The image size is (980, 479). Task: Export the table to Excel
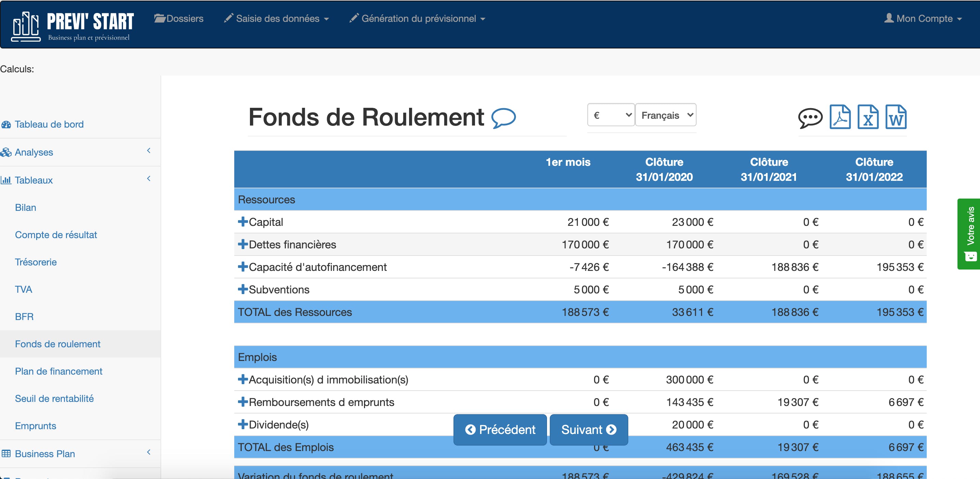(x=868, y=117)
